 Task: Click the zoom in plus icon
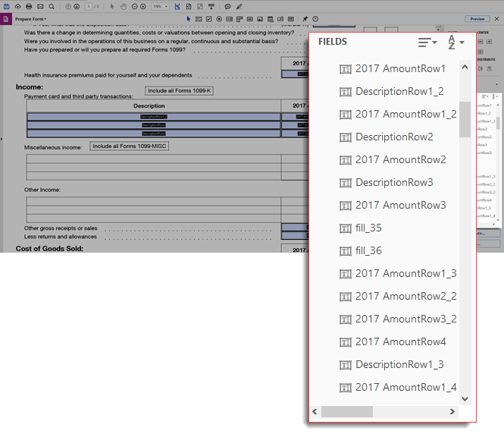click(143, 6)
